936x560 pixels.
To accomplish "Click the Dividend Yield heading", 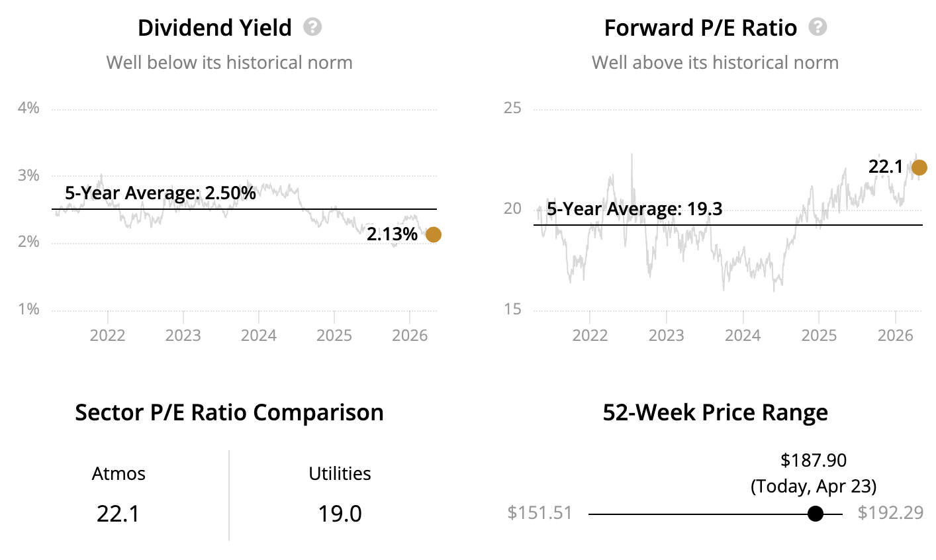I will pos(214,28).
